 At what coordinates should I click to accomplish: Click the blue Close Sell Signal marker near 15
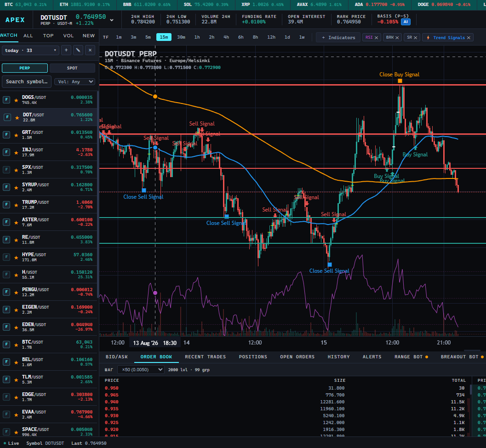pos(330,264)
